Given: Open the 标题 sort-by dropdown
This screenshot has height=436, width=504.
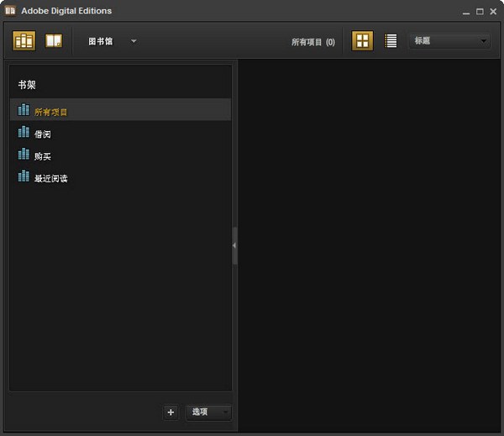Looking at the screenshot, I should click(x=449, y=40).
